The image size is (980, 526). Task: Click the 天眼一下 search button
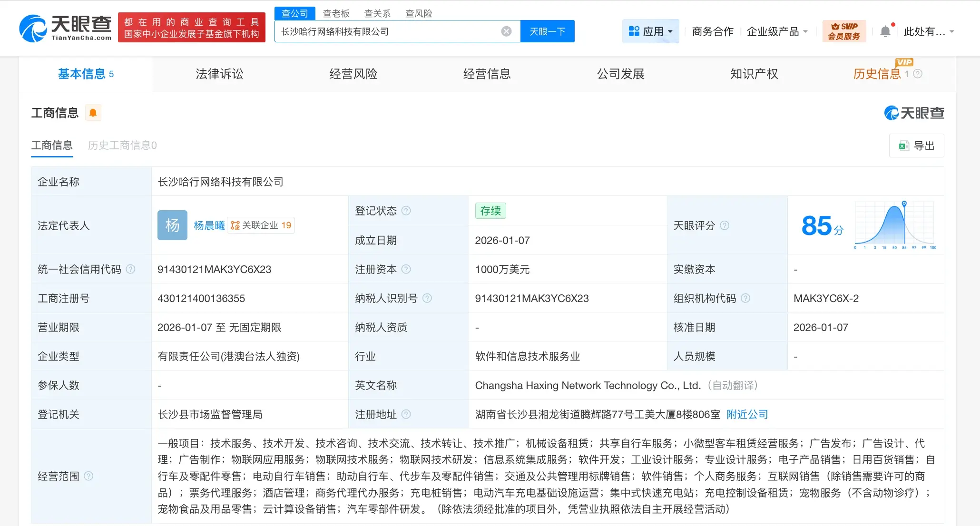[547, 31]
